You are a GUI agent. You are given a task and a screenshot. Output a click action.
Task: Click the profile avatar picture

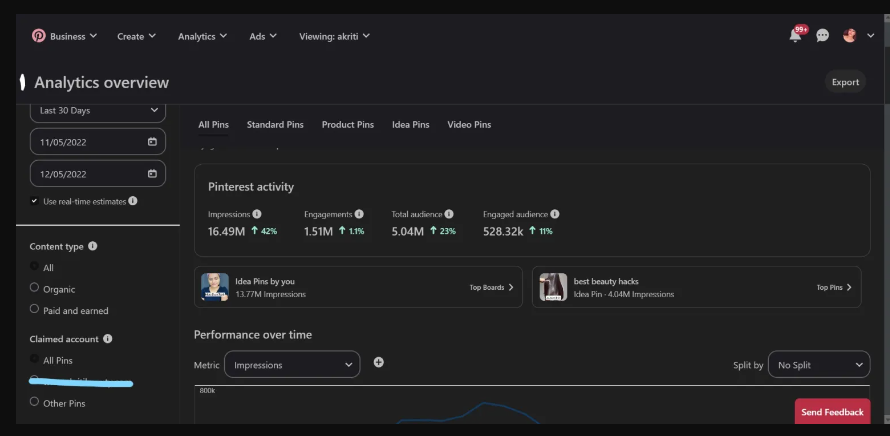(849, 36)
